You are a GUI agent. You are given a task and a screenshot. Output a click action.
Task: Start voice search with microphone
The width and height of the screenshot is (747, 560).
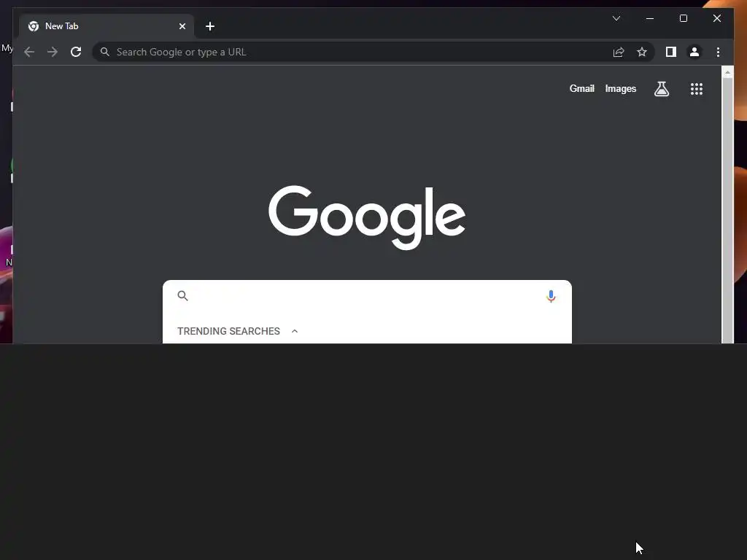tap(551, 296)
